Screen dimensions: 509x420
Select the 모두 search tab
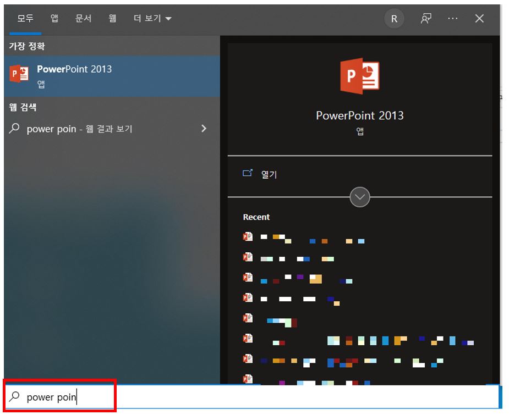tap(25, 18)
